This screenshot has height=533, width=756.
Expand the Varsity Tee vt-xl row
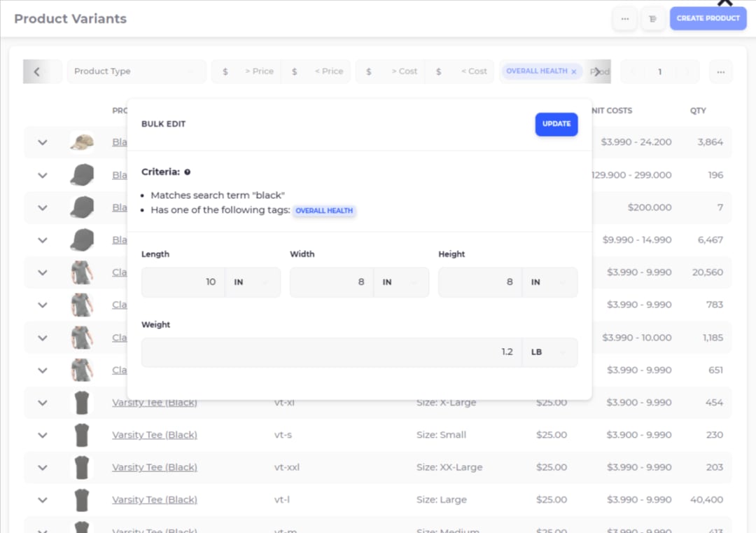point(43,403)
